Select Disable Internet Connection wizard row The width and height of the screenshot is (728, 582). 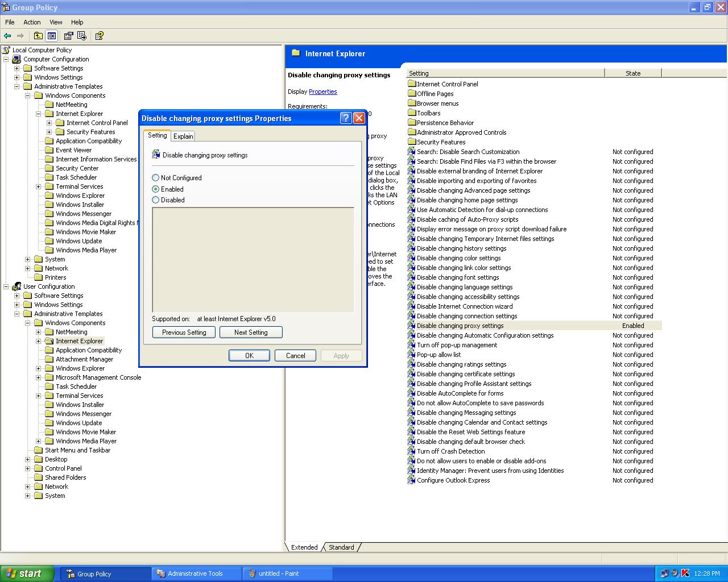534,306
